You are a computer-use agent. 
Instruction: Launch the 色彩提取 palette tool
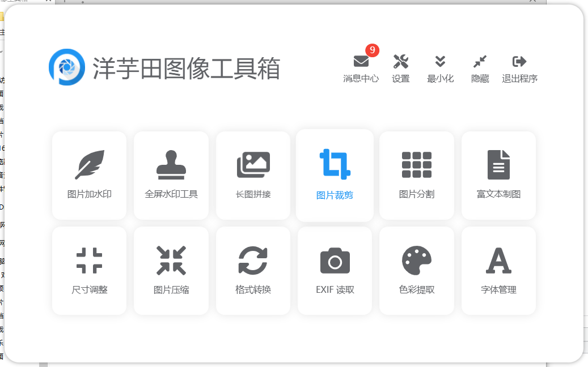point(417,270)
